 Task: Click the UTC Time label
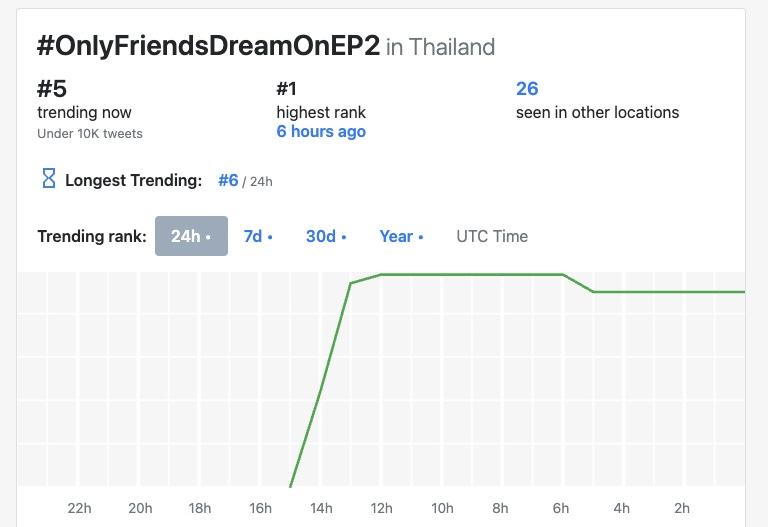(492, 236)
